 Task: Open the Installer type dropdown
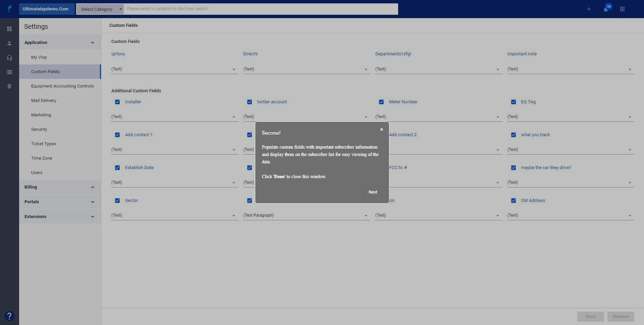174,117
